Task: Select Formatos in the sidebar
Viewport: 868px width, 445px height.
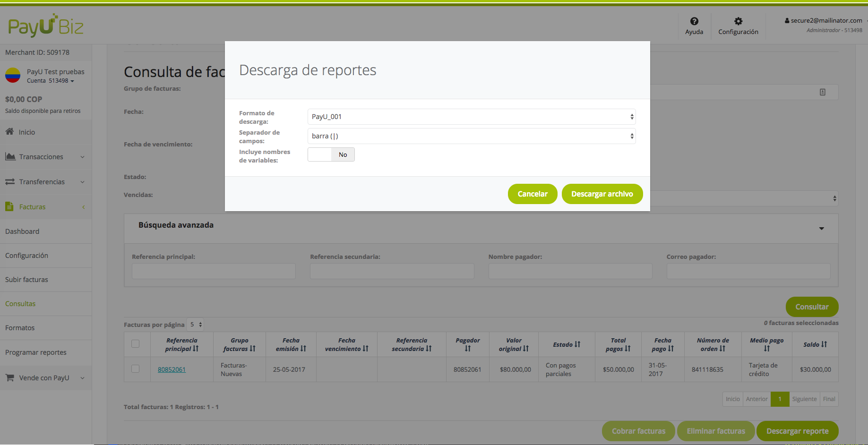Action: coord(19,327)
